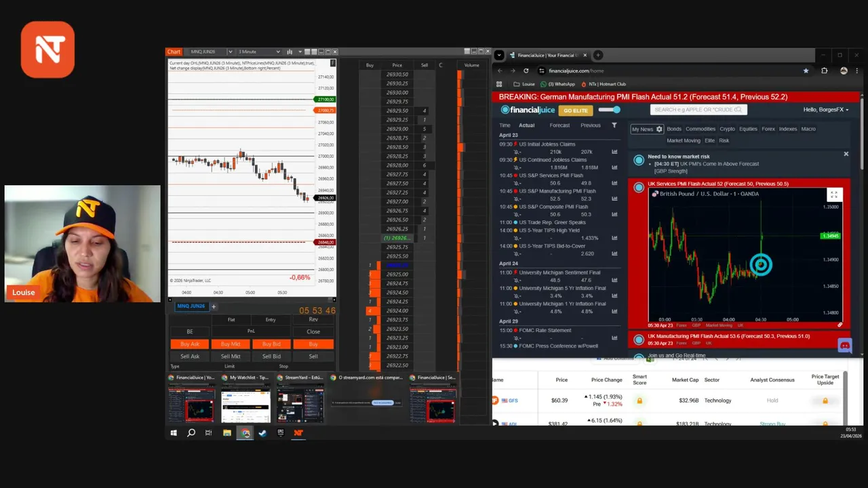Viewport: 868px width, 488px height.
Task: Open the Commodities news category
Action: (701, 129)
